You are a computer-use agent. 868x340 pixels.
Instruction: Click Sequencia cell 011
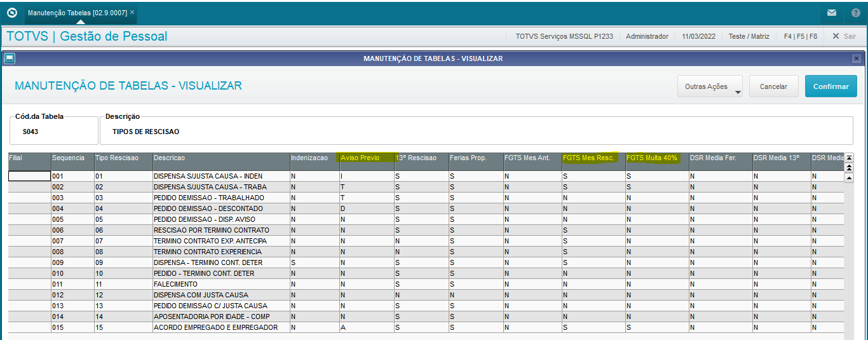pyautogui.click(x=72, y=284)
